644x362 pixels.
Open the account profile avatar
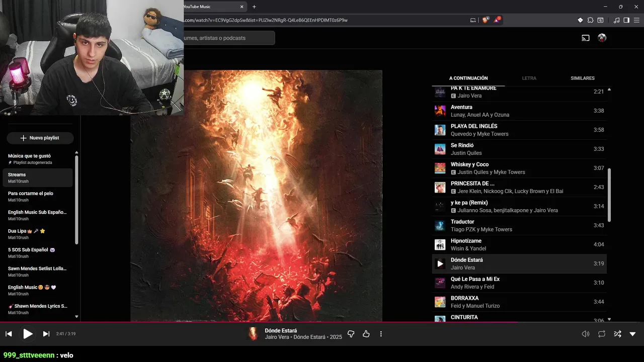pyautogui.click(x=602, y=38)
